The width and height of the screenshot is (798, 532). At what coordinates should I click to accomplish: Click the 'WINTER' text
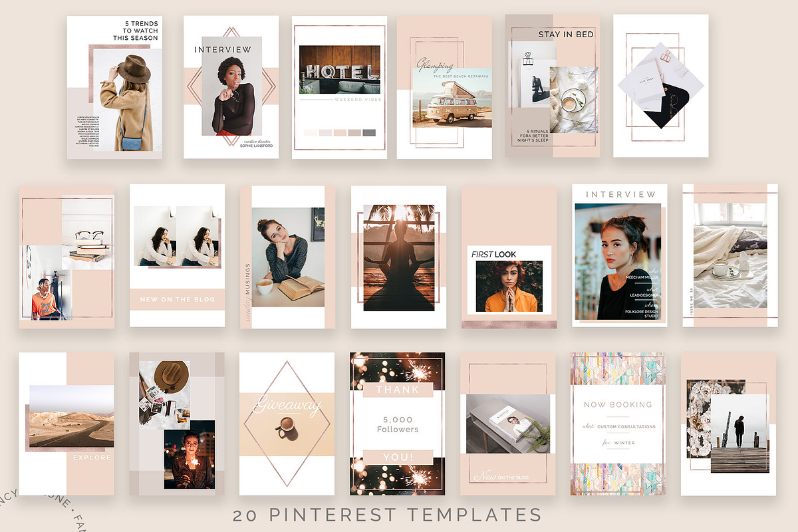click(624, 443)
